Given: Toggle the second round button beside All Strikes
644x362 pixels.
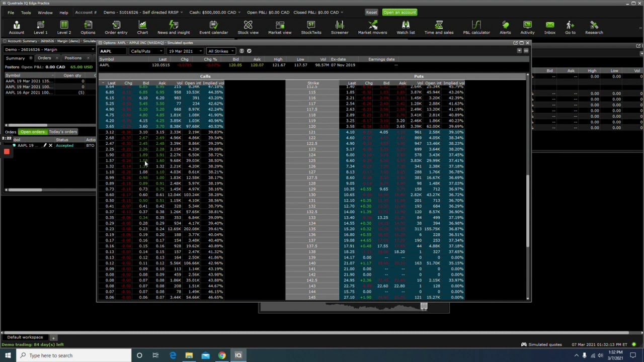Looking at the screenshot, I should click(x=249, y=51).
